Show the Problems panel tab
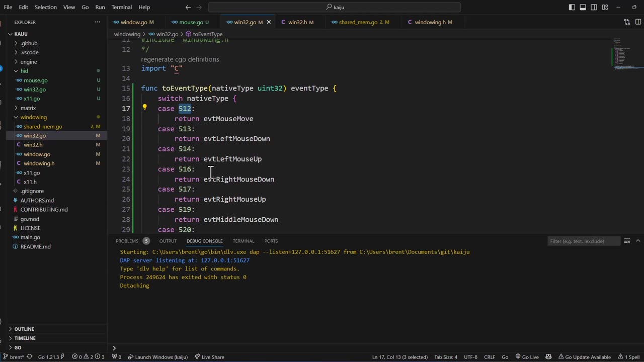This screenshot has width=644, height=362. coord(132,241)
